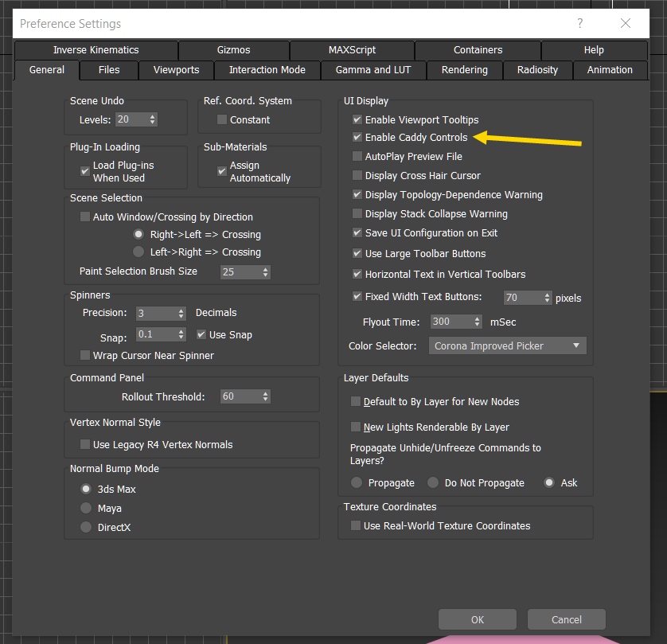
Task: Toggle Enable Viewport Tooltips
Action: click(x=357, y=119)
